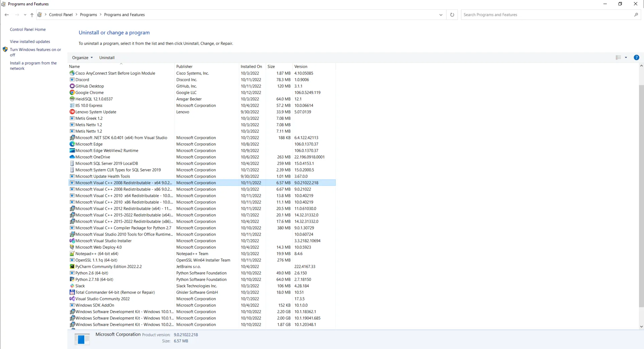Click the Total Commander floppy icon
This screenshot has width=644, height=349.
72,292
